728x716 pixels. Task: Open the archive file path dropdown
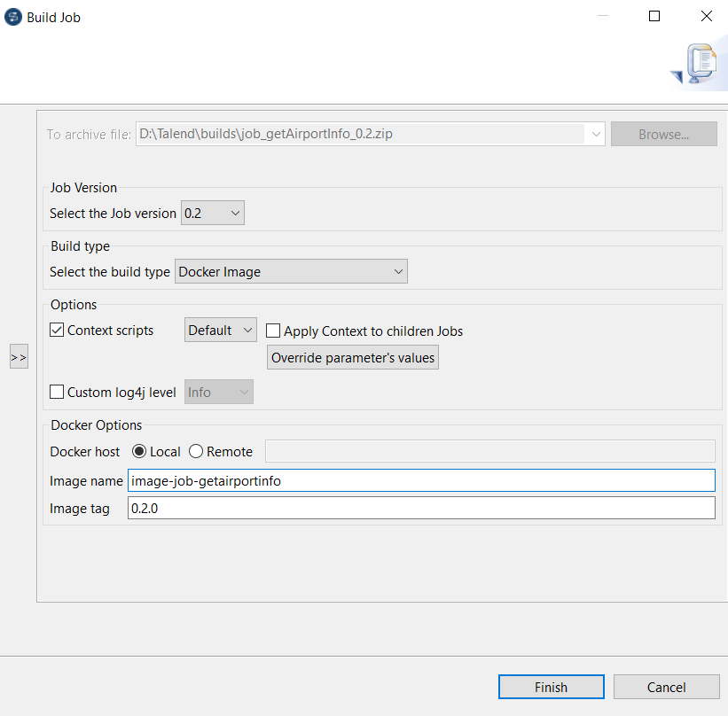pyautogui.click(x=595, y=133)
